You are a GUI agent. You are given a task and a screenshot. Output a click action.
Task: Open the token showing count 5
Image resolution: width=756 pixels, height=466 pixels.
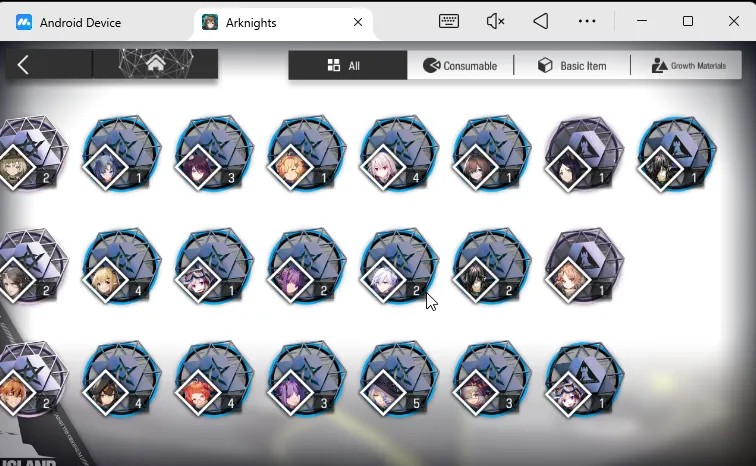399,379
